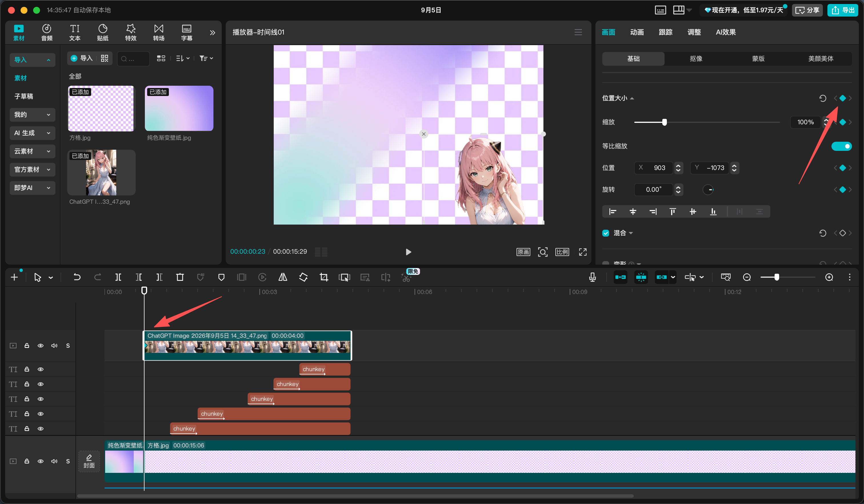Image resolution: width=864 pixels, height=504 pixels.
Task: Open the media sort order dropdown
Action: [x=183, y=58]
